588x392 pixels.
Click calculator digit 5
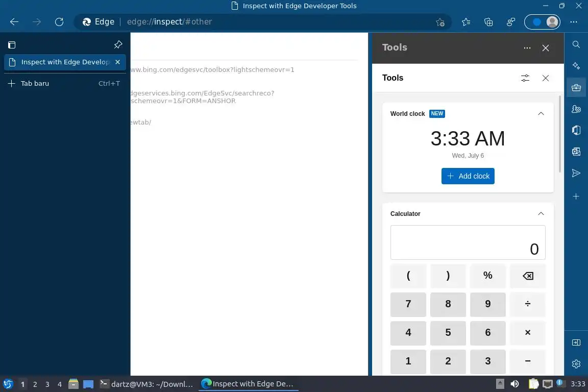(448, 333)
